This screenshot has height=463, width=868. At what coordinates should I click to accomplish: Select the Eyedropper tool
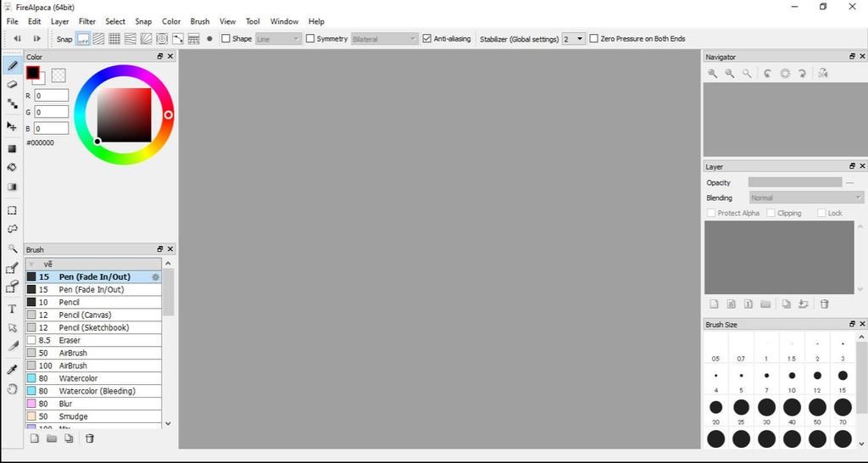tap(12, 370)
